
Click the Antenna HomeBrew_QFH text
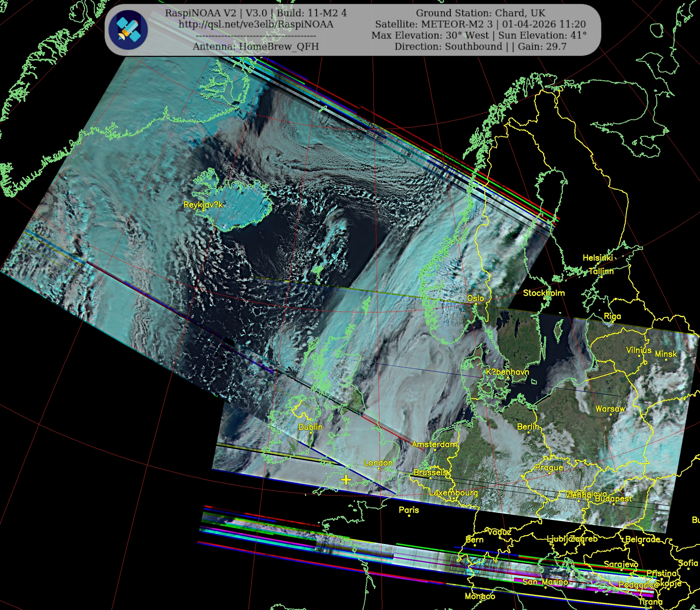(x=256, y=47)
